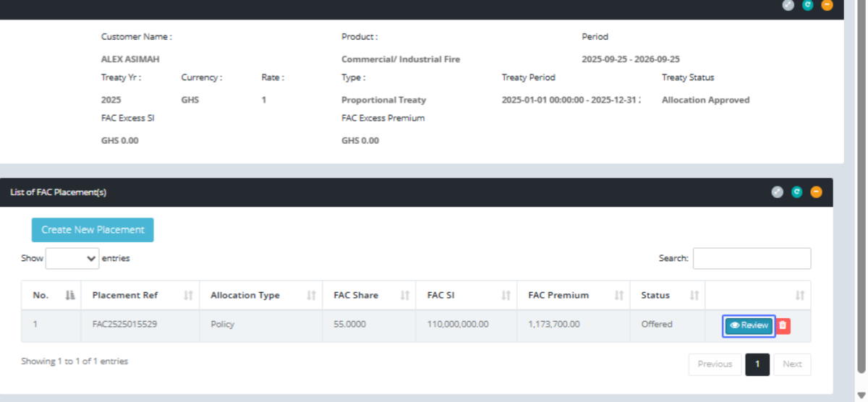Sort table by Allocation Type column
This screenshot has width=868, height=402.
pyautogui.click(x=260, y=295)
